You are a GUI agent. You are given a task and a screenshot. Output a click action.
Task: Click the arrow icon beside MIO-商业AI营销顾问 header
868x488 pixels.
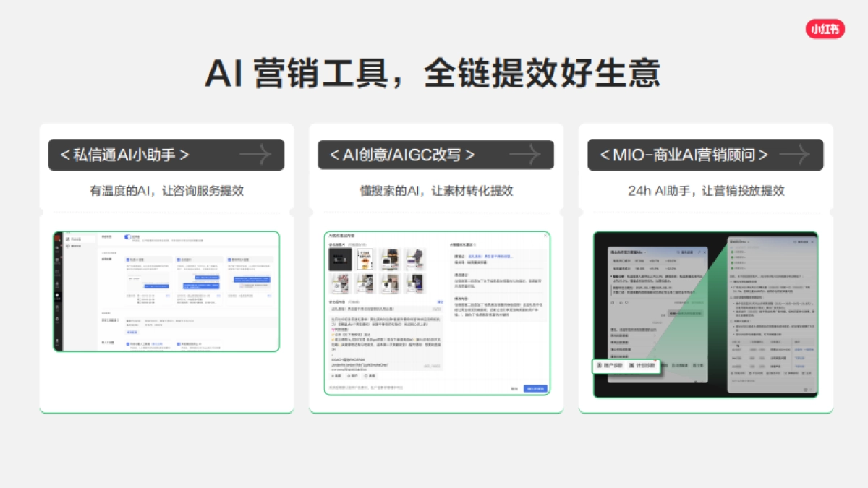coord(796,154)
